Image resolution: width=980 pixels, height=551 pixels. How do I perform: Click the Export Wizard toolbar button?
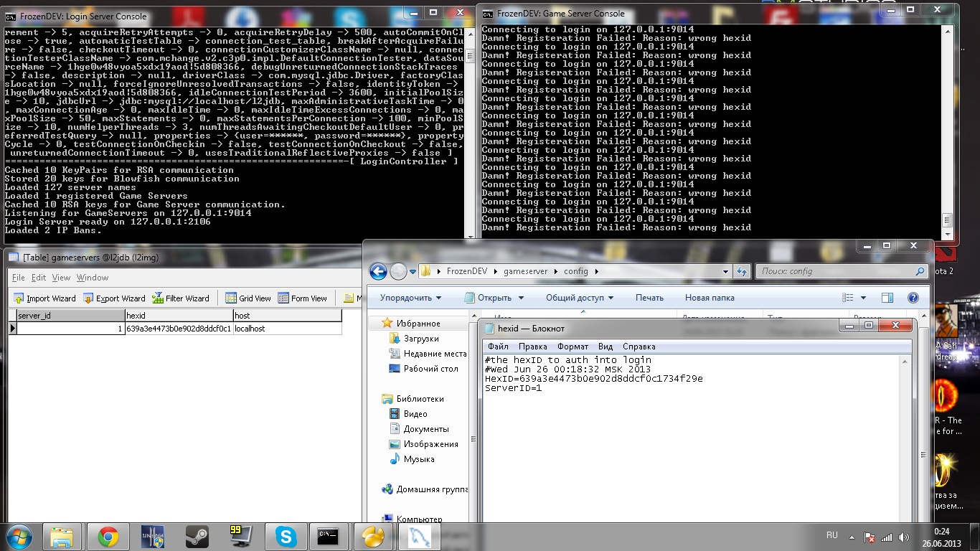click(114, 298)
